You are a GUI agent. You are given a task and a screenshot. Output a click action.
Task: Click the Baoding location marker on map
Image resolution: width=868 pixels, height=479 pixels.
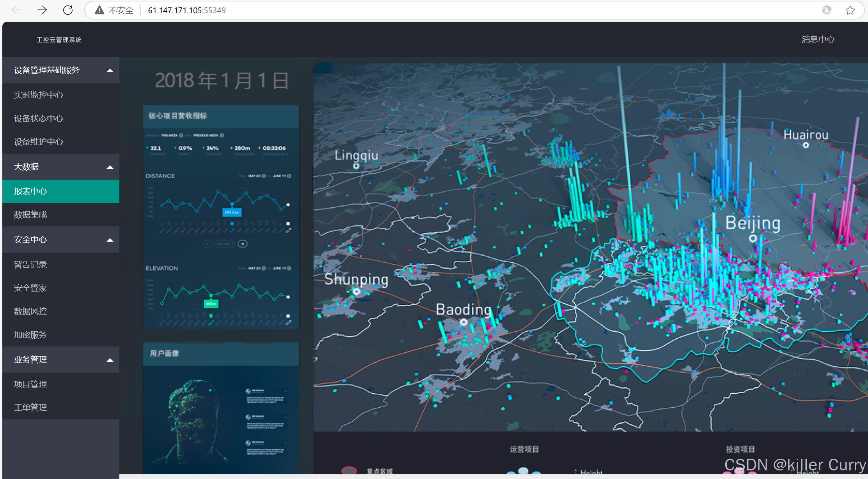[x=463, y=322]
